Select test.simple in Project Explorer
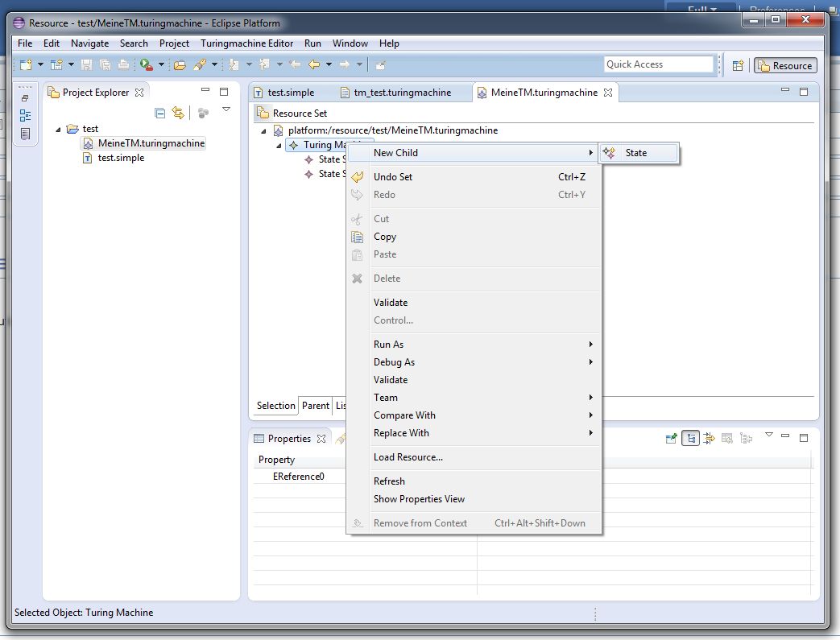840x640 pixels. pyautogui.click(x=113, y=158)
